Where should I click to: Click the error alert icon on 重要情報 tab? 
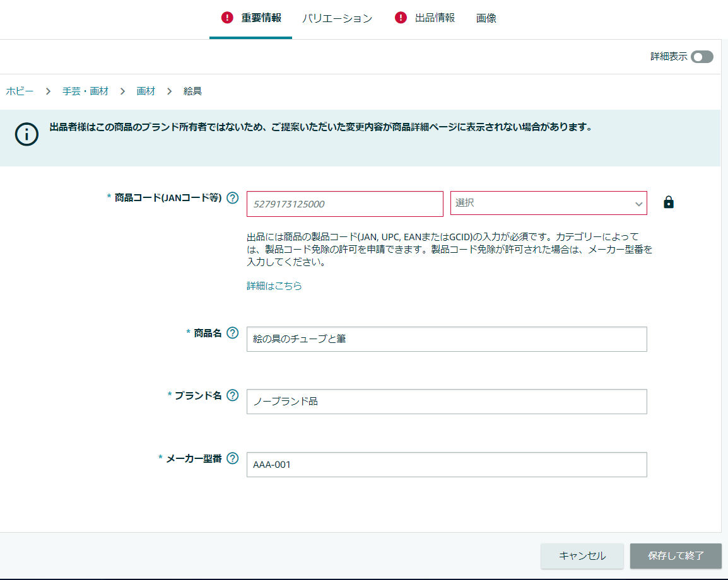tap(227, 18)
